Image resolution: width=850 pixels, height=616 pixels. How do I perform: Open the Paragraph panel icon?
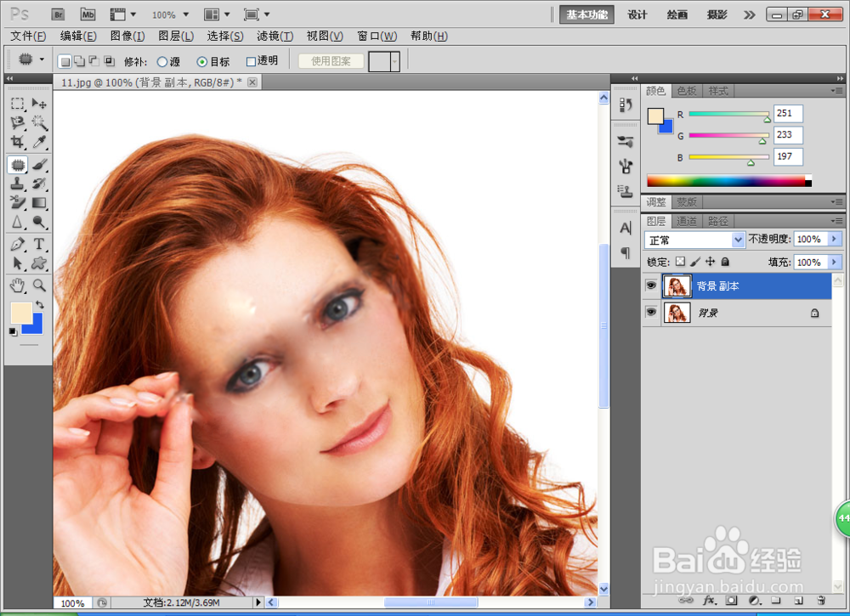tap(626, 252)
